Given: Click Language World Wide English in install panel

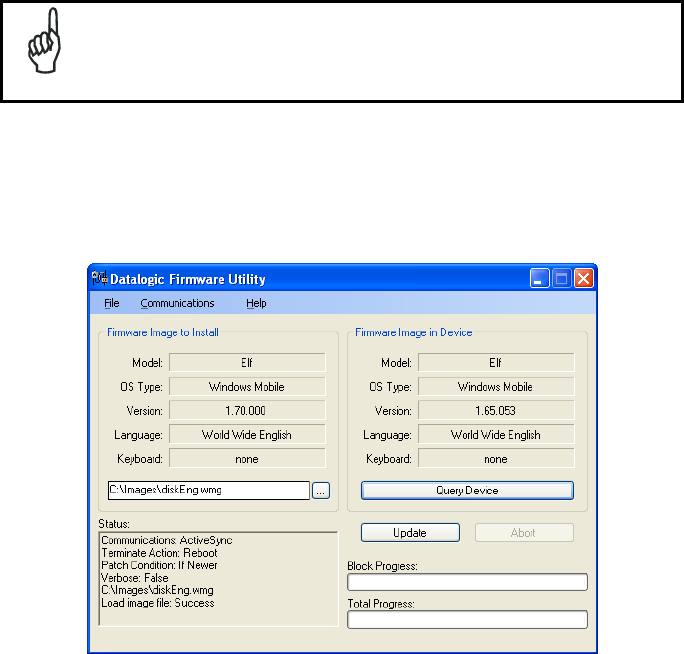Looking at the screenshot, I should coord(247,435).
